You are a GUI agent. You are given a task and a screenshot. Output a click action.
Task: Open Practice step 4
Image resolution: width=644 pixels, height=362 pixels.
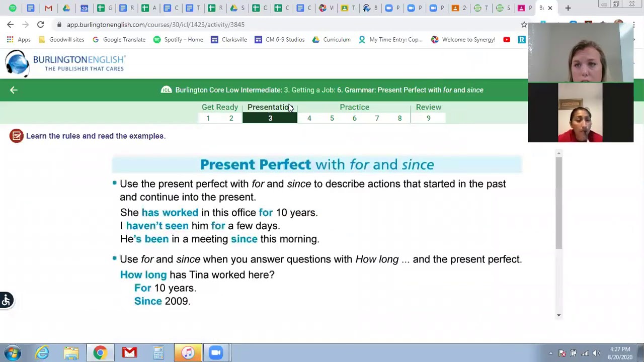point(309,118)
